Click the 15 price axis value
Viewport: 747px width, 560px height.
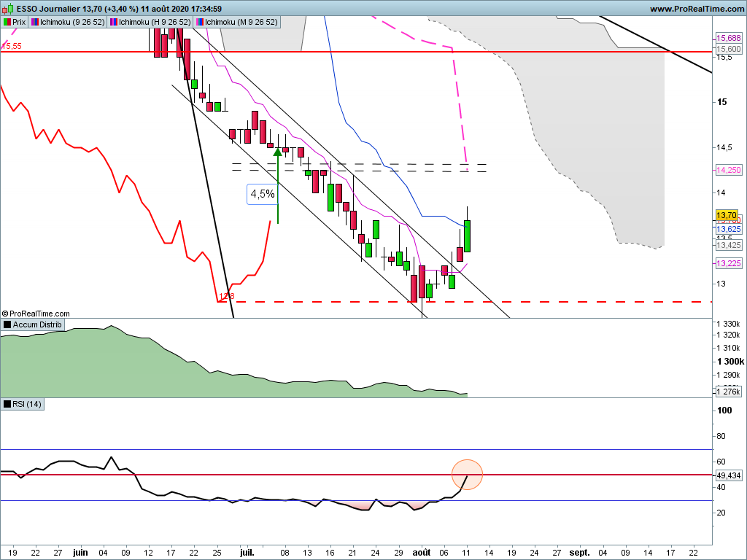click(x=722, y=102)
